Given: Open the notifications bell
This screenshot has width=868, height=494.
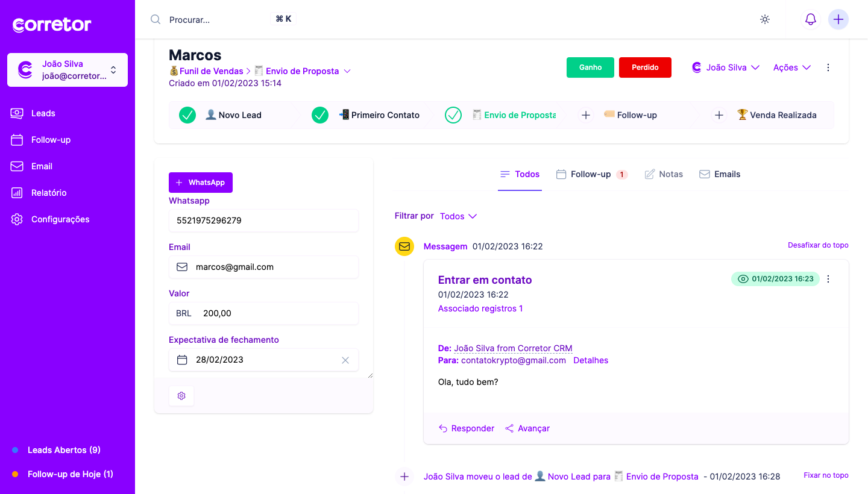Looking at the screenshot, I should point(811,19).
